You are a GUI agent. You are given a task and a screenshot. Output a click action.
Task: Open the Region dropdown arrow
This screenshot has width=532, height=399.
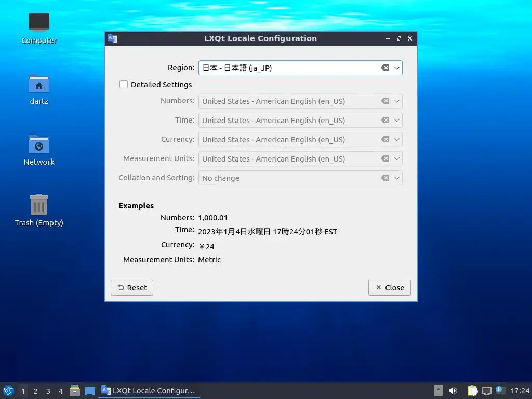tap(396, 68)
